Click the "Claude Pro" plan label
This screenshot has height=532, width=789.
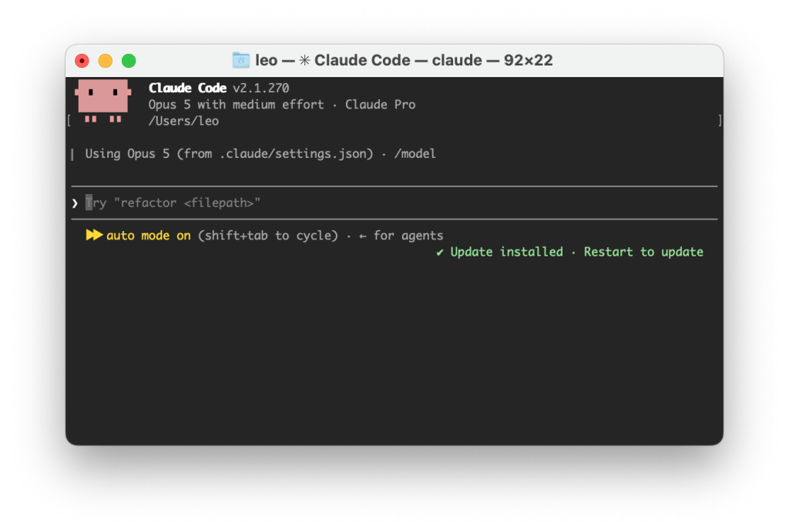pyautogui.click(x=381, y=105)
